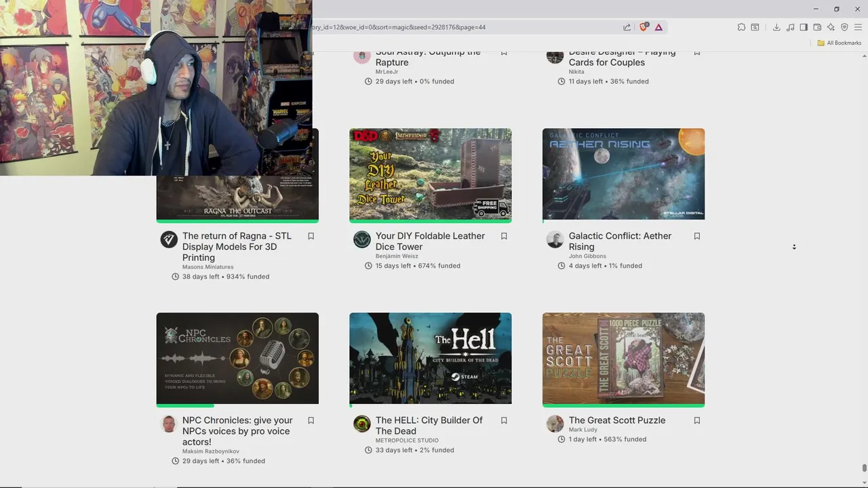868x488 pixels.
Task: Click Ragna the Outcast project thumbnail
Action: 237,198
